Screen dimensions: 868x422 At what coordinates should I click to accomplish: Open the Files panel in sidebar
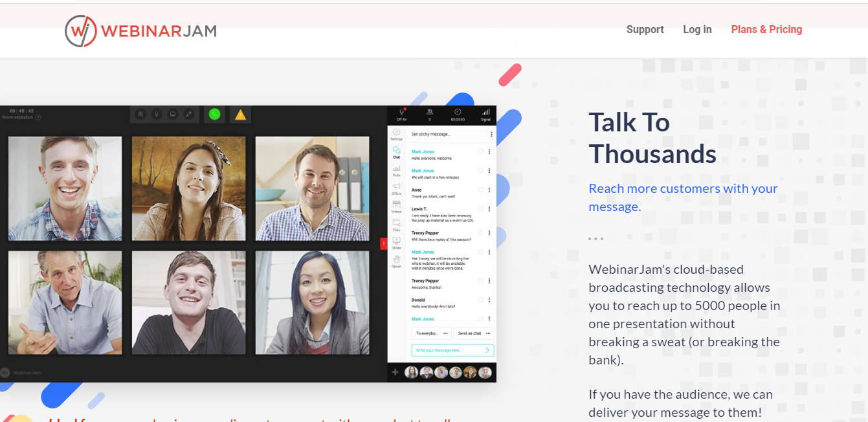397,225
